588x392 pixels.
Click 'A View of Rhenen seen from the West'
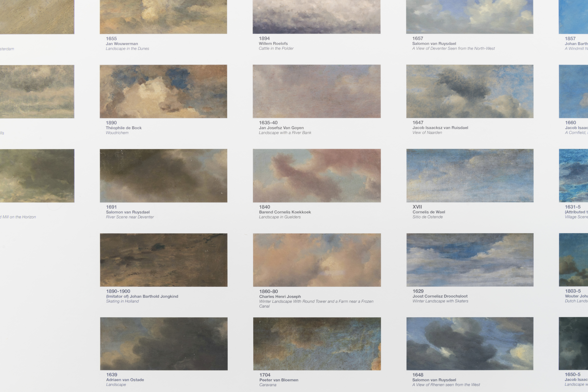pos(446,385)
